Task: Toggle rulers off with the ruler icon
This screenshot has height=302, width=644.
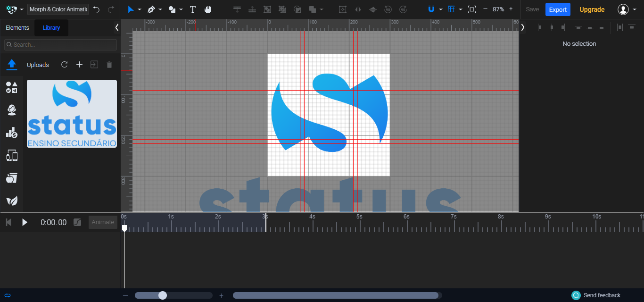Action: pos(451,9)
